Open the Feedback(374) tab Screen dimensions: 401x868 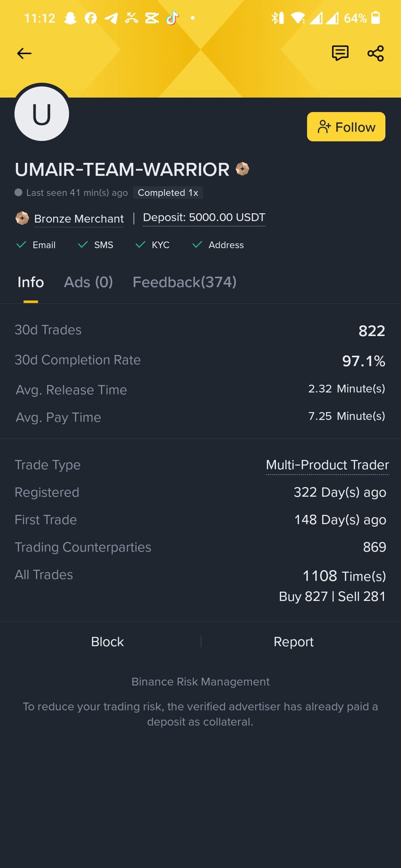point(185,282)
